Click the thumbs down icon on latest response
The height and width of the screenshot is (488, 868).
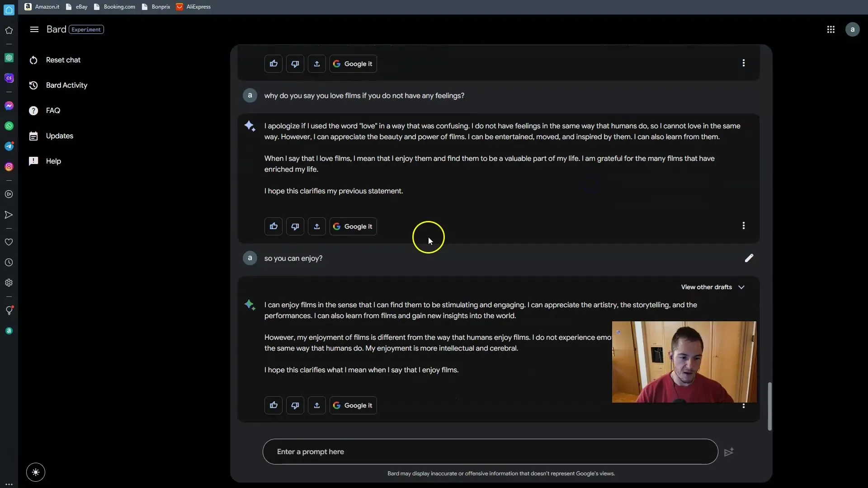point(295,405)
